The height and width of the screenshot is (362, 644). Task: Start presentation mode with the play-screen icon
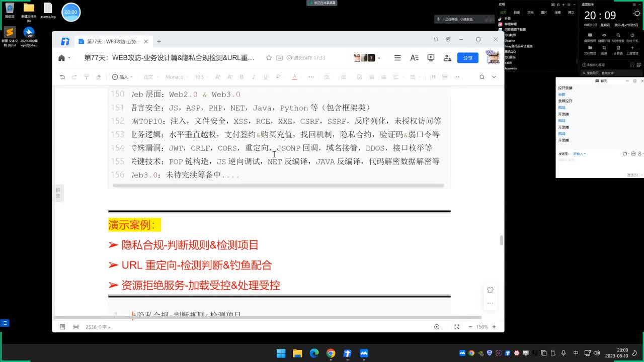coord(431,58)
